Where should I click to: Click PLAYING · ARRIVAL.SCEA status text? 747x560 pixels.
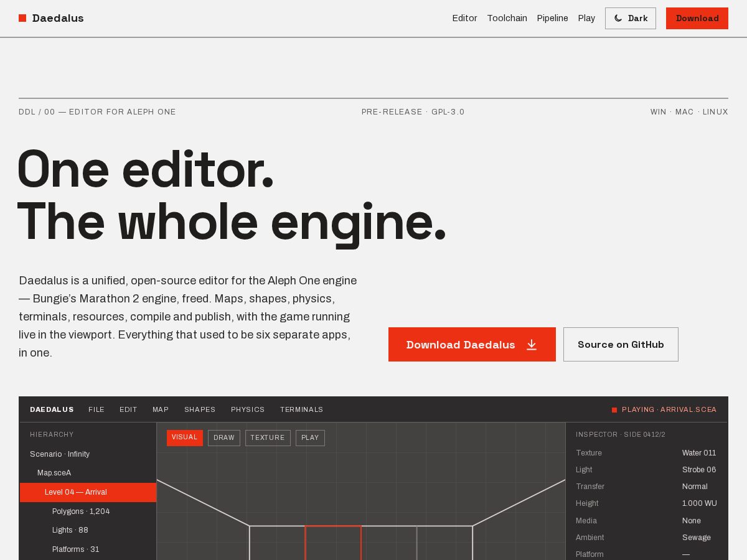pyautogui.click(x=669, y=410)
